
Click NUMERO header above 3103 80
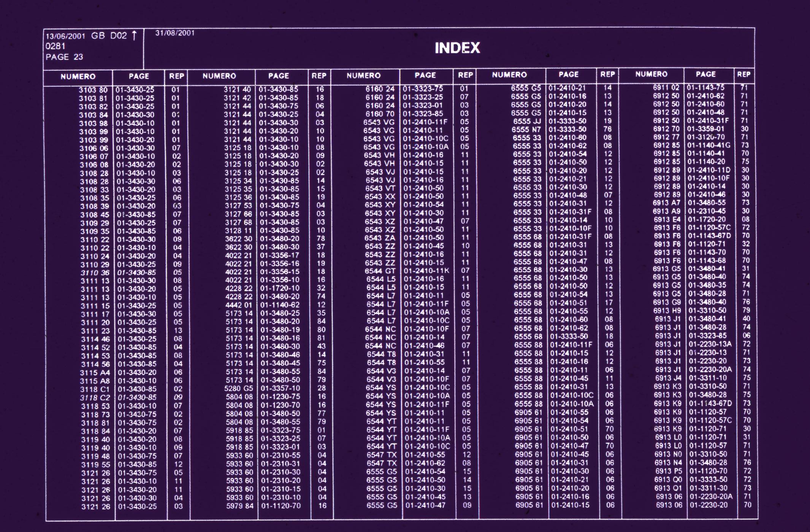[x=78, y=76]
